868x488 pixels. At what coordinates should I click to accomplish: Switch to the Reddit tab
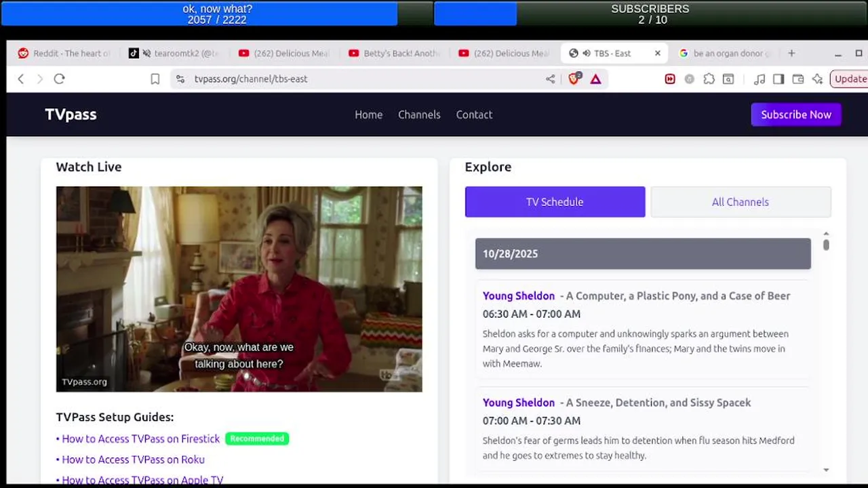click(x=64, y=53)
